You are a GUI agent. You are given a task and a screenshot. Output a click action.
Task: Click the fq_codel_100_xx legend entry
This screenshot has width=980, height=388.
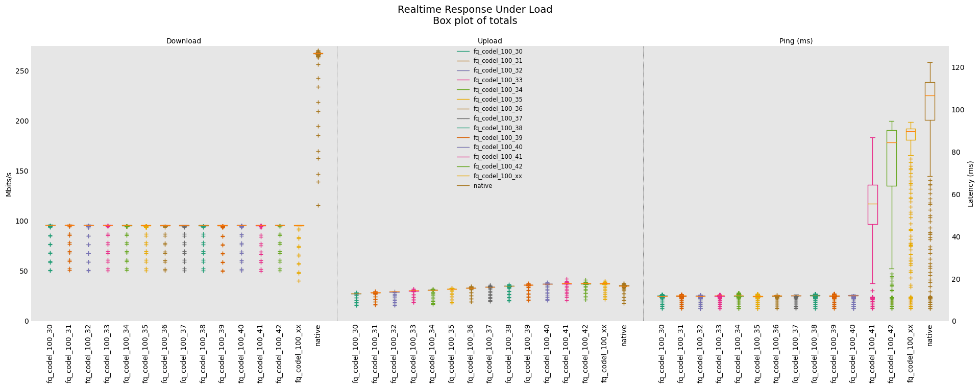pyautogui.click(x=498, y=176)
